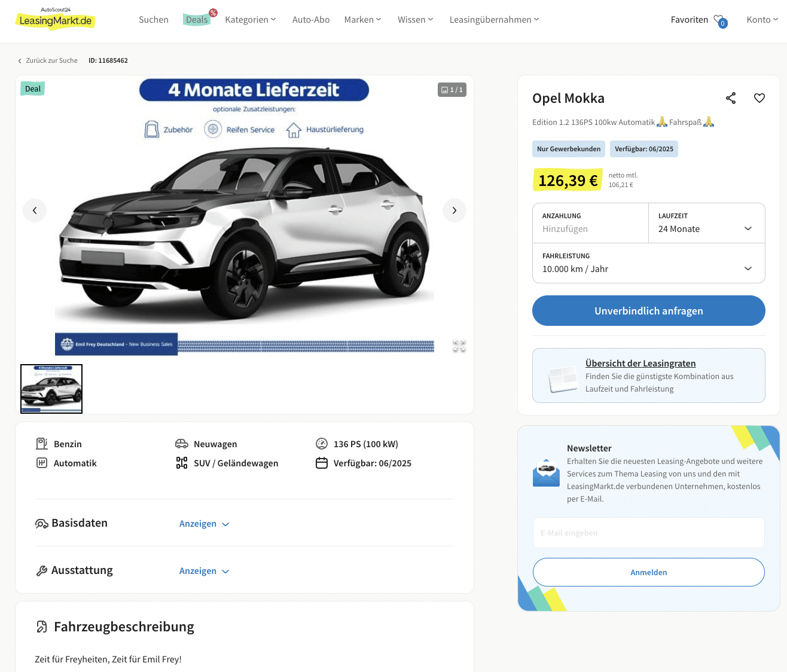Expand Basisdaten via Anzeigen
787x672 pixels.
click(205, 524)
